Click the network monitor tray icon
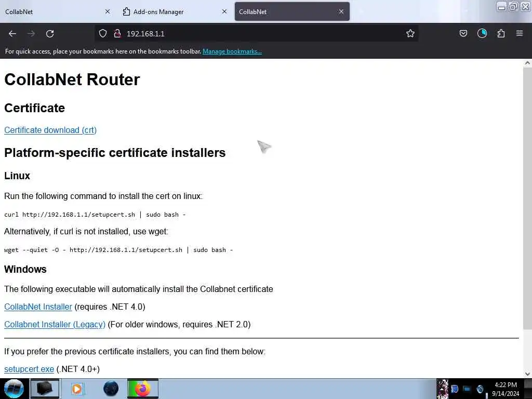The width and height of the screenshot is (532, 399). coord(467,389)
